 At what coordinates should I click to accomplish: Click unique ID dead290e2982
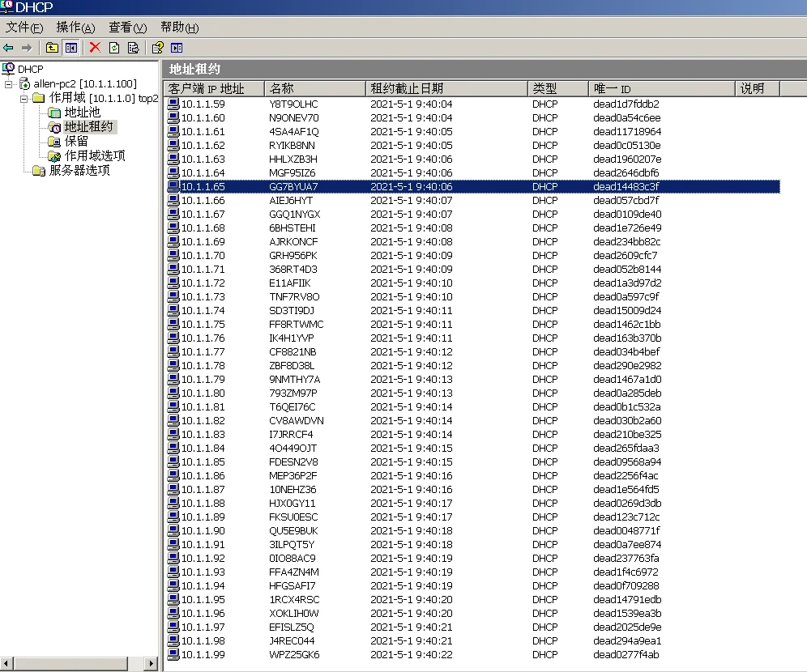click(627, 366)
